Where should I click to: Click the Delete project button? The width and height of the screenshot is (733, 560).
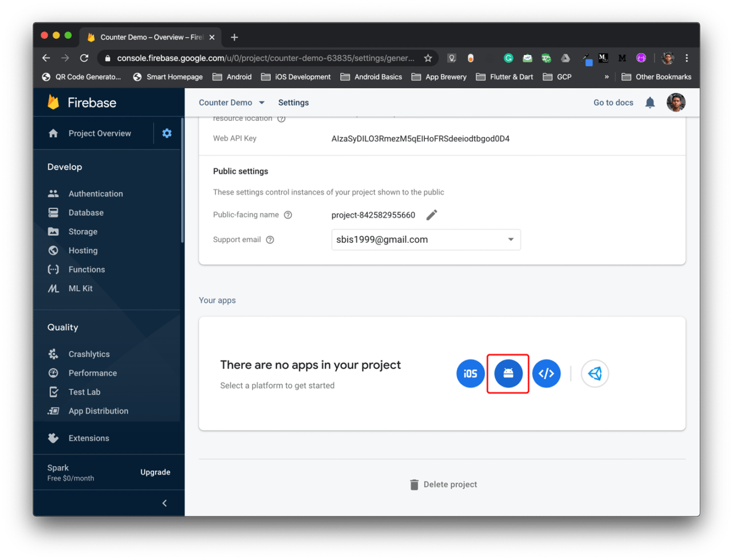(443, 484)
